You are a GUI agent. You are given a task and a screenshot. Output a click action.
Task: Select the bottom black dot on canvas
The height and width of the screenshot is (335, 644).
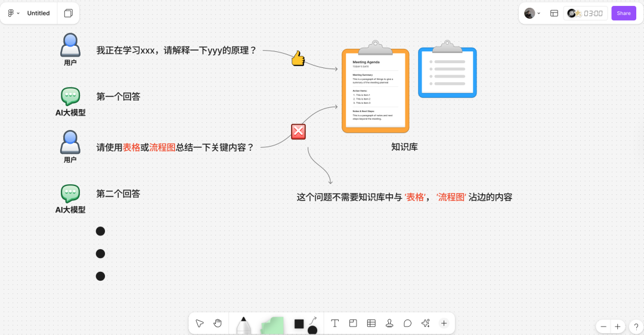coord(100,277)
